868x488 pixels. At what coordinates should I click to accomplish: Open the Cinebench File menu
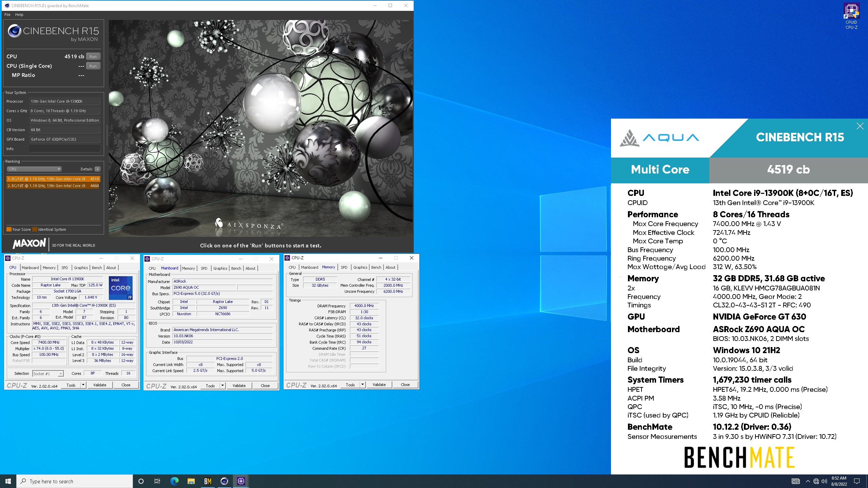click(7, 15)
